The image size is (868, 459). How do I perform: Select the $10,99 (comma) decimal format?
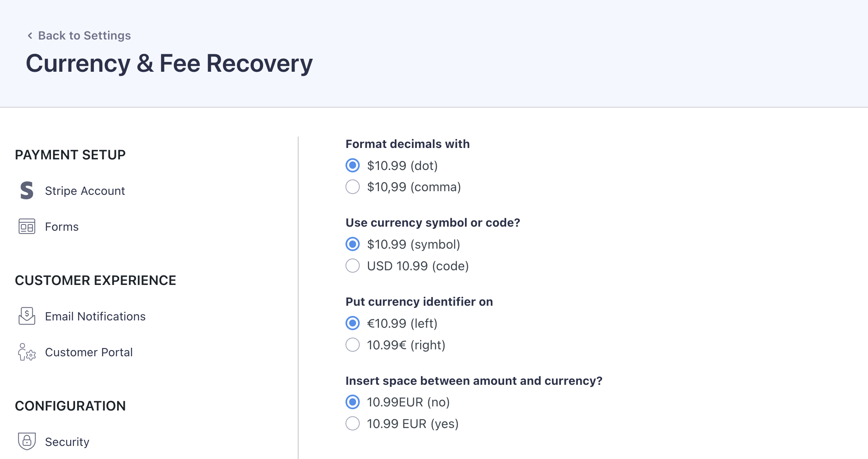pos(353,187)
